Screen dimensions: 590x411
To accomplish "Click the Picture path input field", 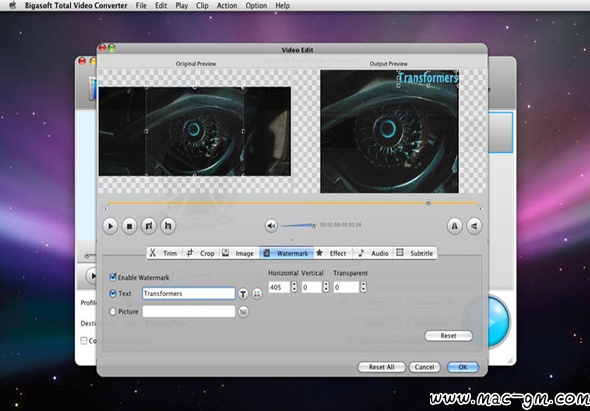I will 189,312.
